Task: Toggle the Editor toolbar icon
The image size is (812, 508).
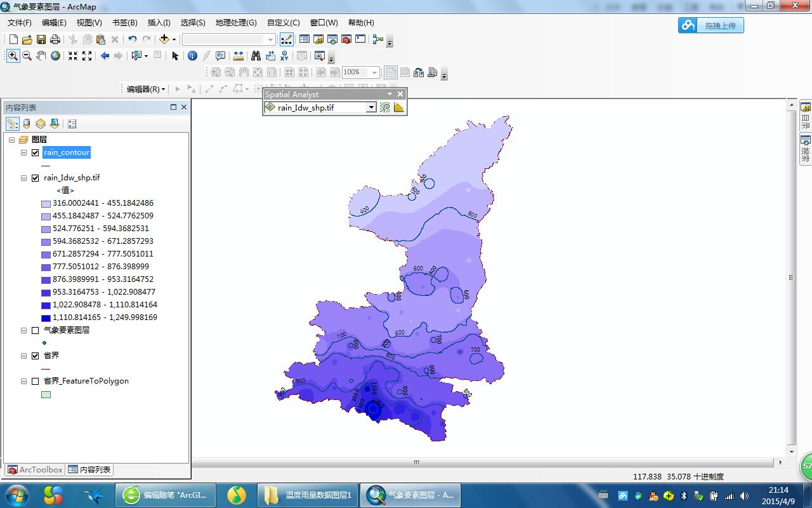Action: (286, 39)
